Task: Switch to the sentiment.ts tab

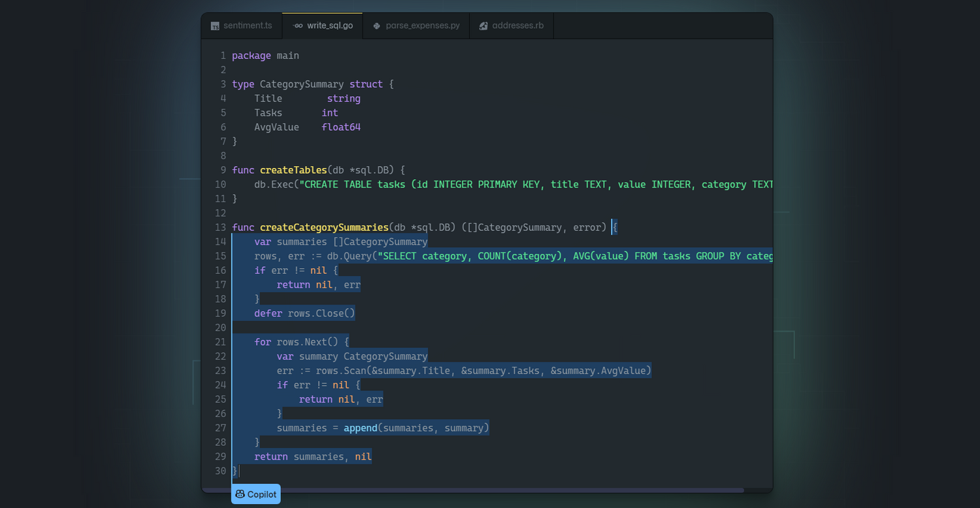Action: tap(247, 26)
